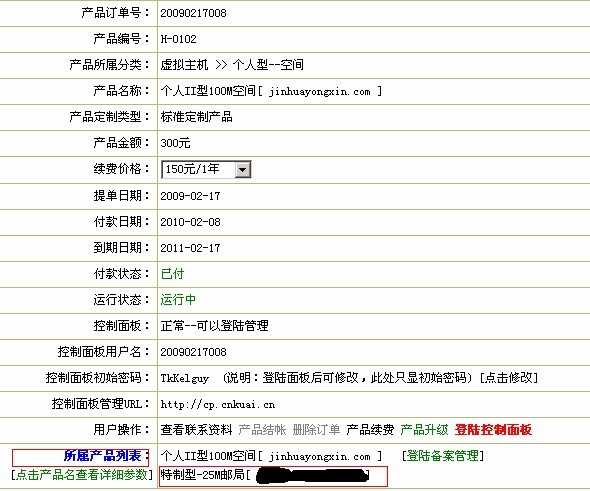Viewport: 590px width, 491px height.
Task: Click 点击产品名查看详细参数 hint link
Action: [x=82, y=475]
